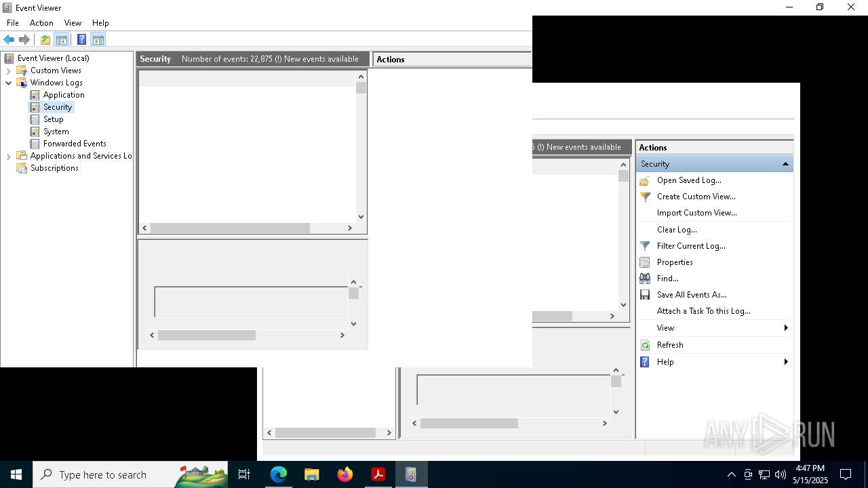Click the up arrow of the front event list scrollbar

tap(361, 77)
